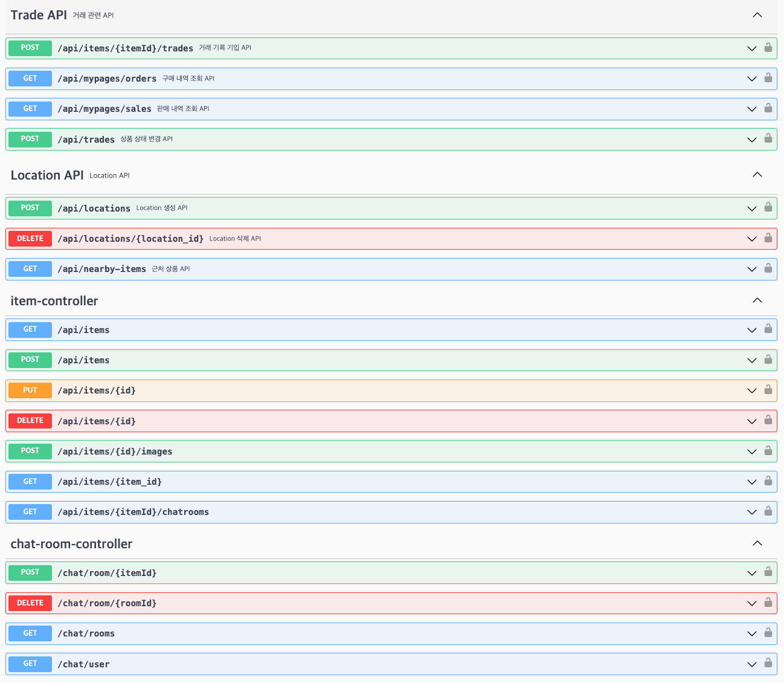Click the Location API section title
This screenshot has height=683, width=784.
pyautogui.click(x=47, y=175)
